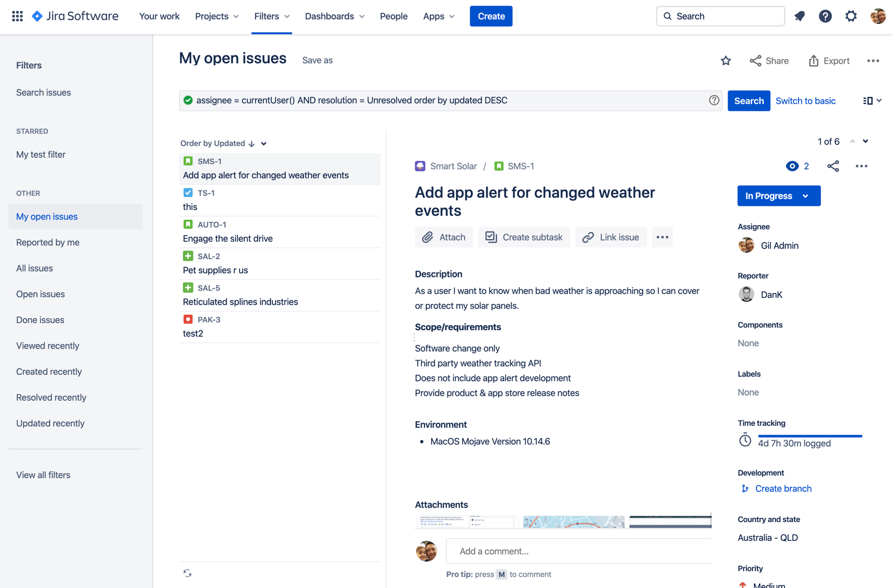
Task: Click Switch to basic search mode
Action: coord(805,100)
